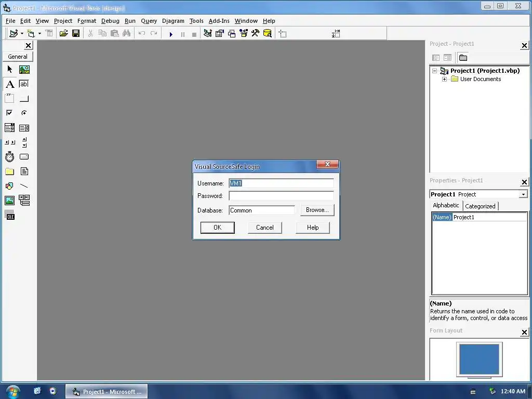
Task: Select the TextBox control tool
Action: pos(24,84)
